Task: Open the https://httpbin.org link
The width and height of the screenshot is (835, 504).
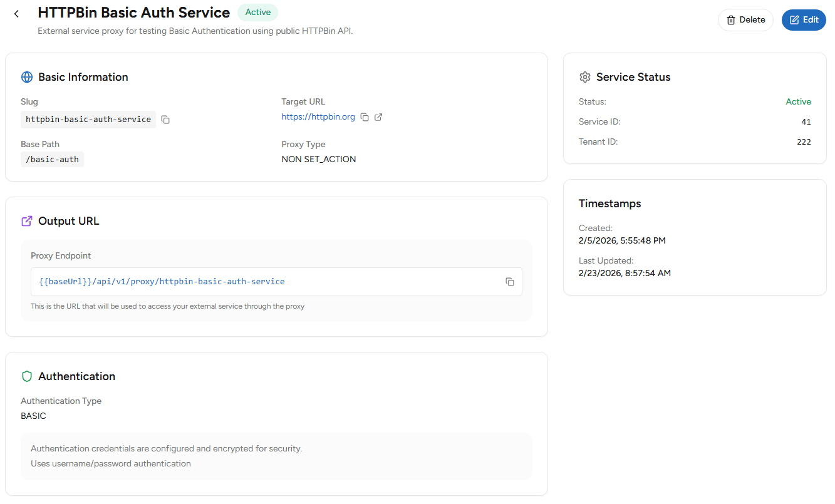Action: tap(318, 117)
